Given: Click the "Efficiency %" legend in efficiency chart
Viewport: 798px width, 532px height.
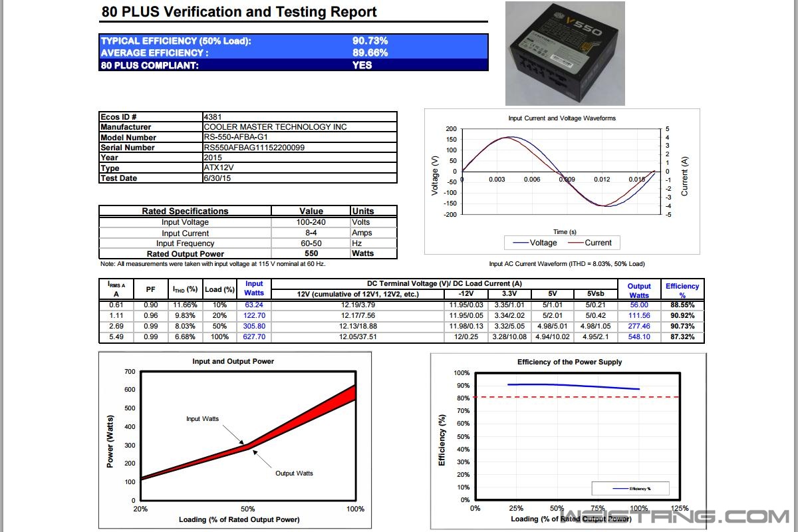Looking at the screenshot, I should (x=630, y=489).
